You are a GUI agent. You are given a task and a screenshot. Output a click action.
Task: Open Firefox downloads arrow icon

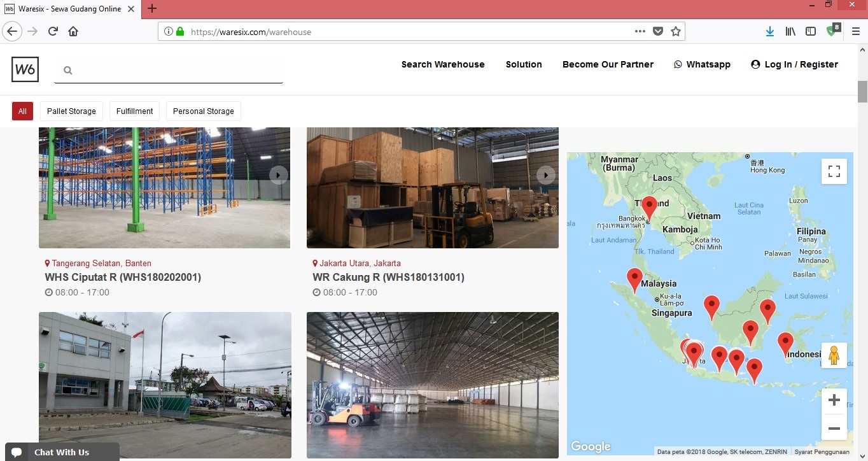(769, 31)
